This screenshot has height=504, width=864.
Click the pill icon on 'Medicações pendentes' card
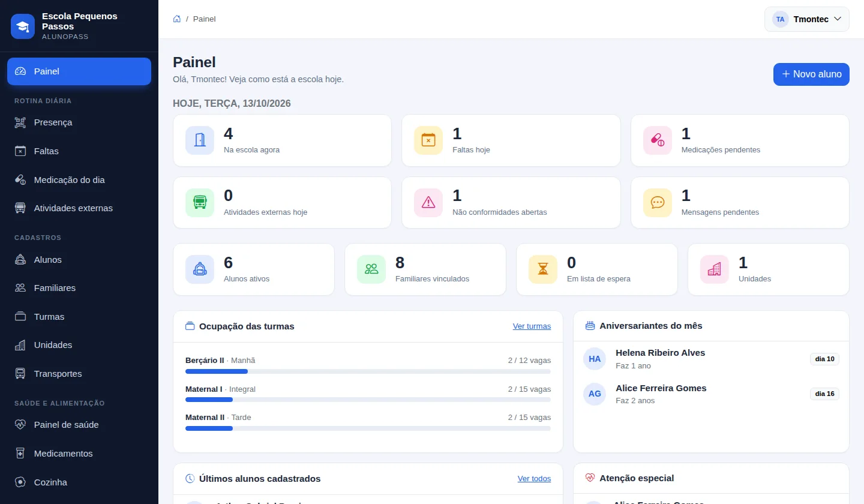[658, 140]
